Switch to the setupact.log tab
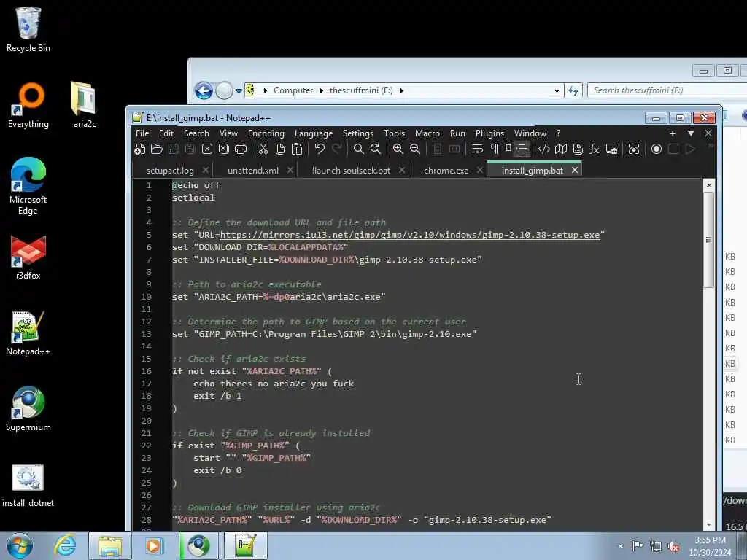 [170, 171]
